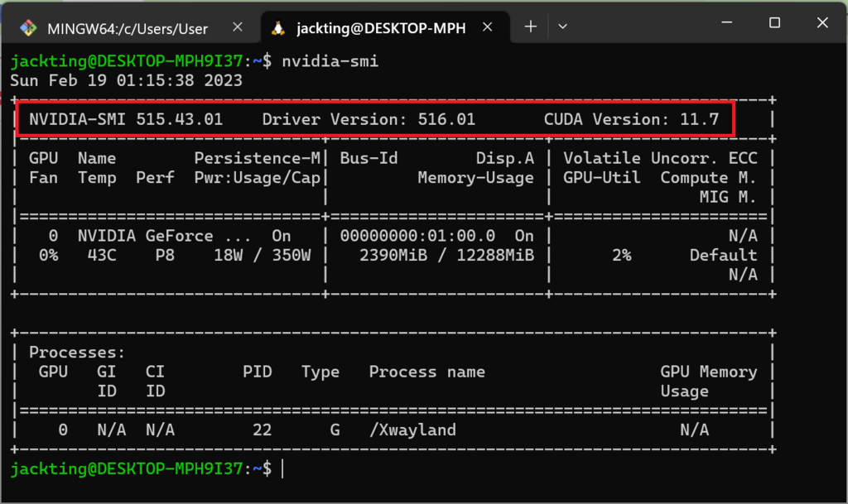Image resolution: width=848 pixels, height=504 pixels.
Task: Minimize the terminal window
Action: click(x=727, y=22)
